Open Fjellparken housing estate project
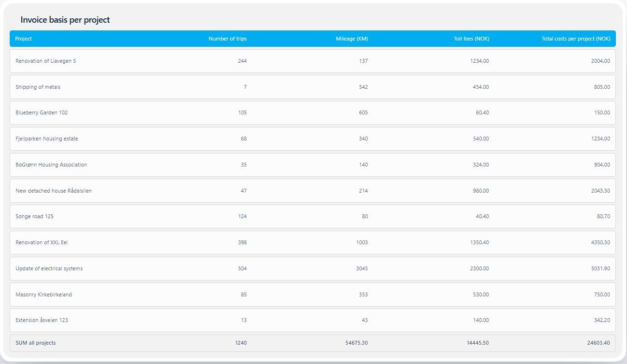This screenshot has width=627, height=364. click(x=47, y=139)
